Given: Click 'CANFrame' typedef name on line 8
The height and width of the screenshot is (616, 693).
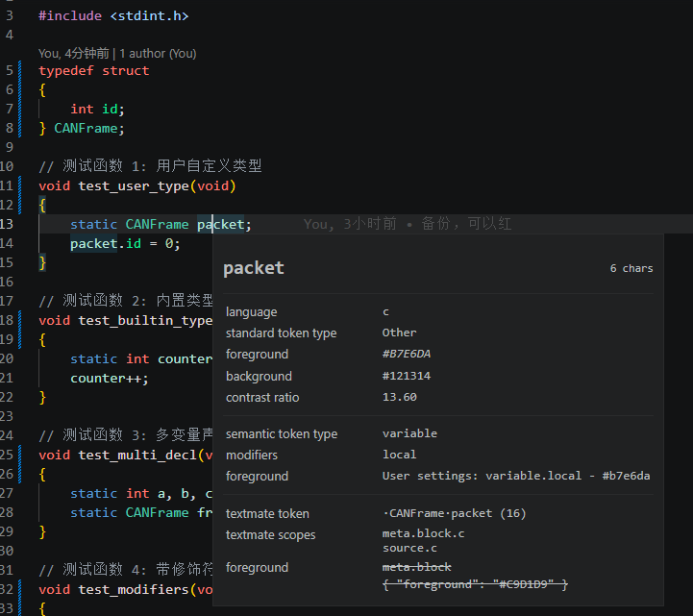Looking at the screenshot, I should coord(86,129).
